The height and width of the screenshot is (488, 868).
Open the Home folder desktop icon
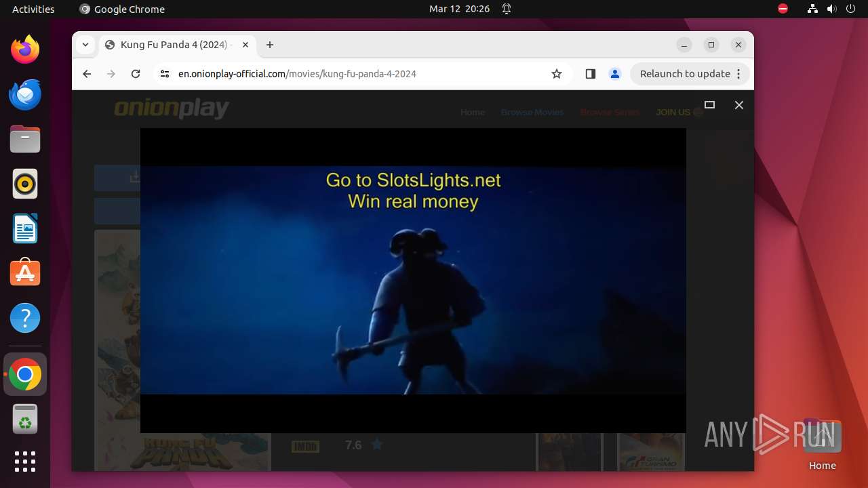pyautogui.click(x=822, y=444)
